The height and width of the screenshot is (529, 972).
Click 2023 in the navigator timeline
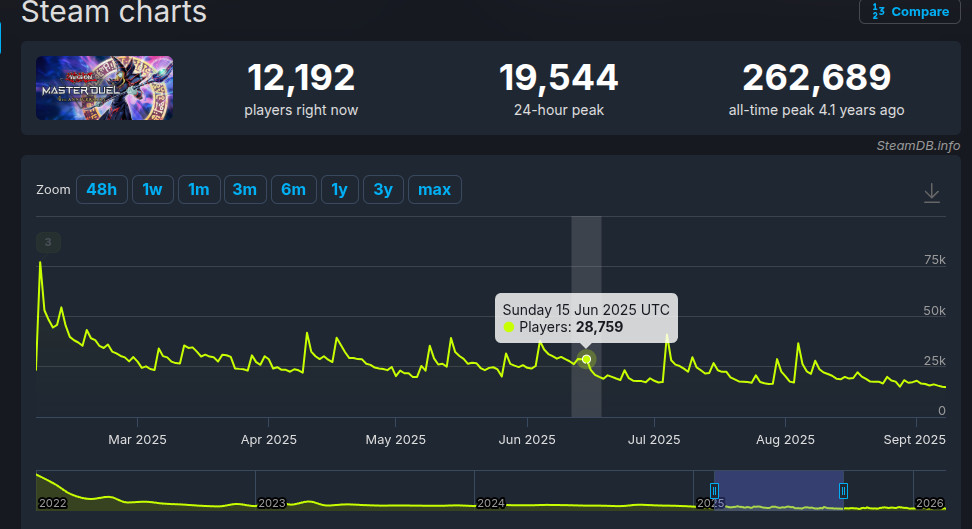click(272, 503)
